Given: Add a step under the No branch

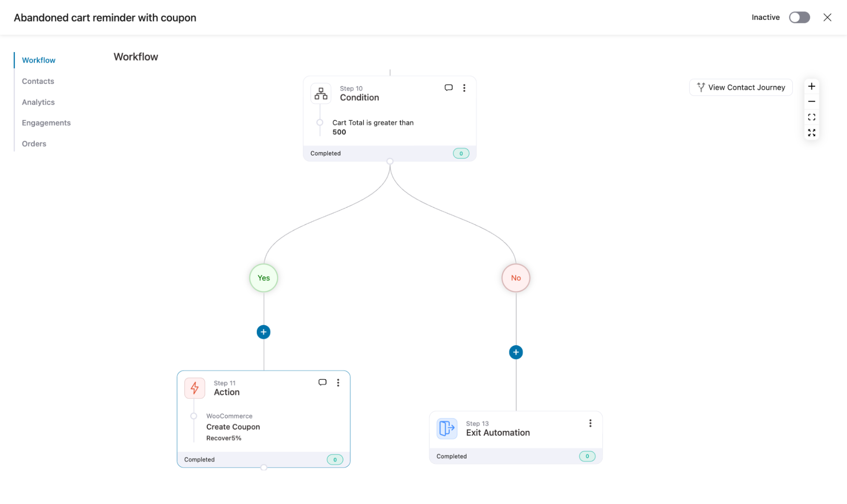Looking at the screenshot, I should (x=516, y=352).
